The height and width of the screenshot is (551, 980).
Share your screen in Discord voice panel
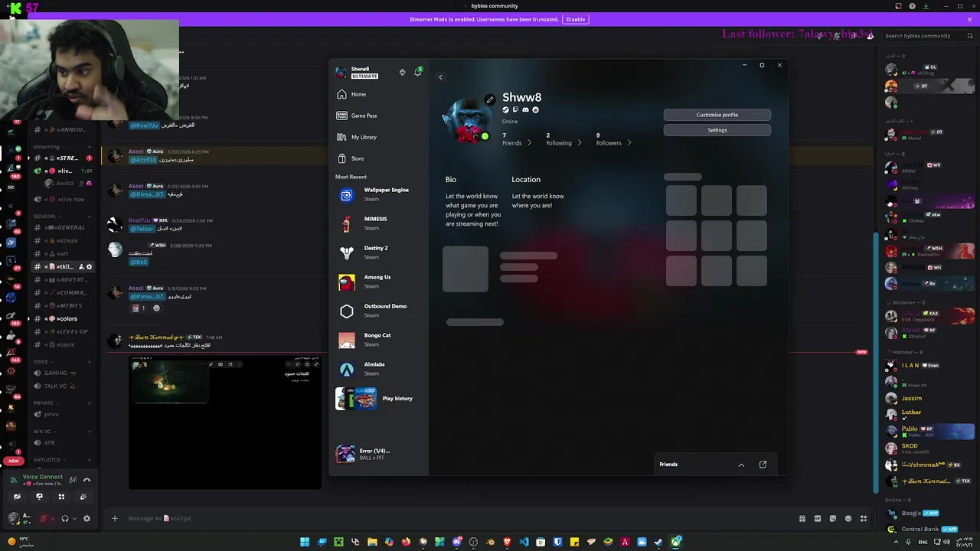(39, 497)
